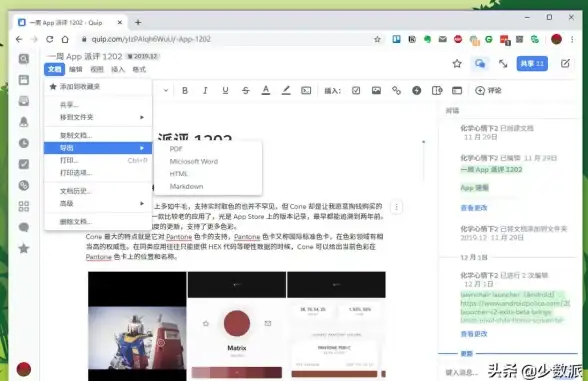588x381 pixels.
Task: Open recent history clock icon
Action: click(24, 143)
